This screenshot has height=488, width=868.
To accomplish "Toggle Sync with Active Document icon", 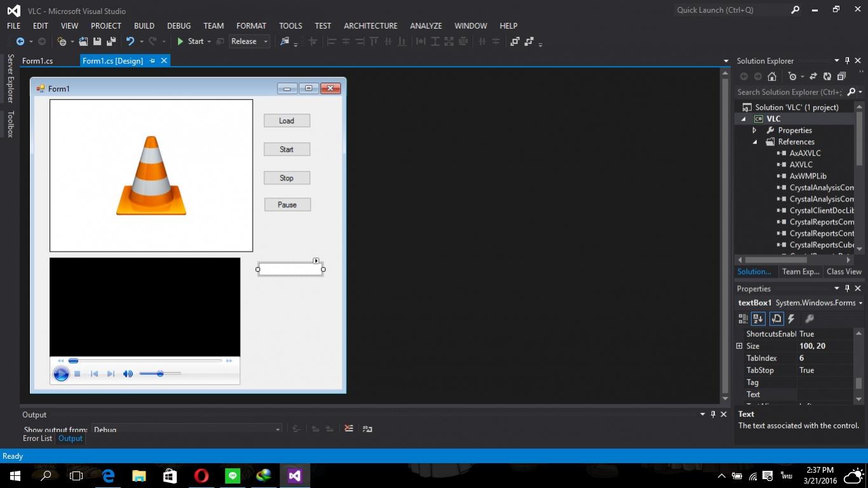I will pyautogui.click(x=813, y=76).
